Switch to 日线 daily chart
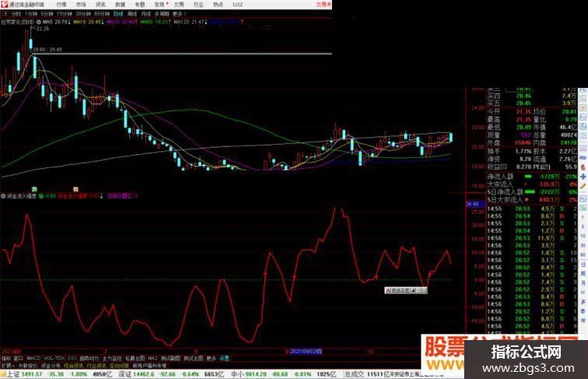Screen dimensions: 588x379 (x=118, y=14)
